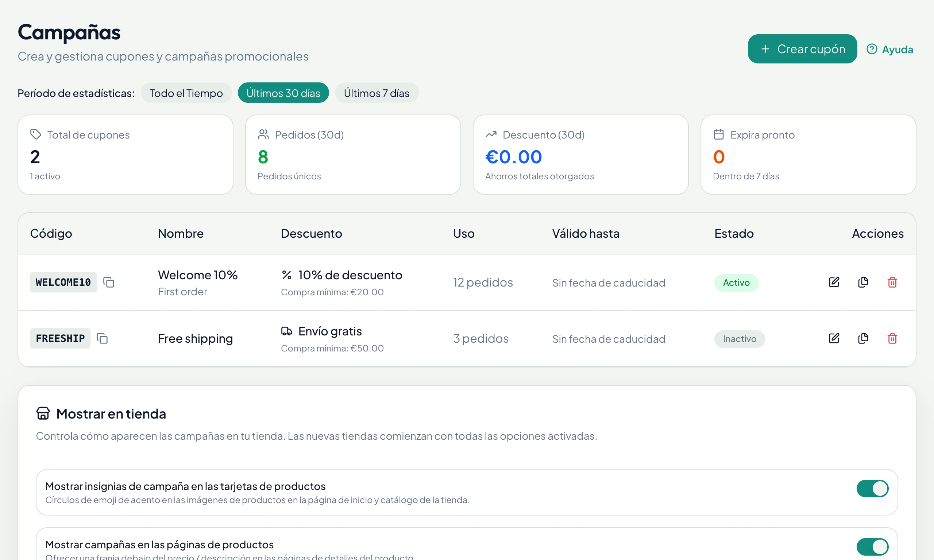
Task: Click the trend icon beside Descuento (30d)
Action: click(x=491, y=134)
